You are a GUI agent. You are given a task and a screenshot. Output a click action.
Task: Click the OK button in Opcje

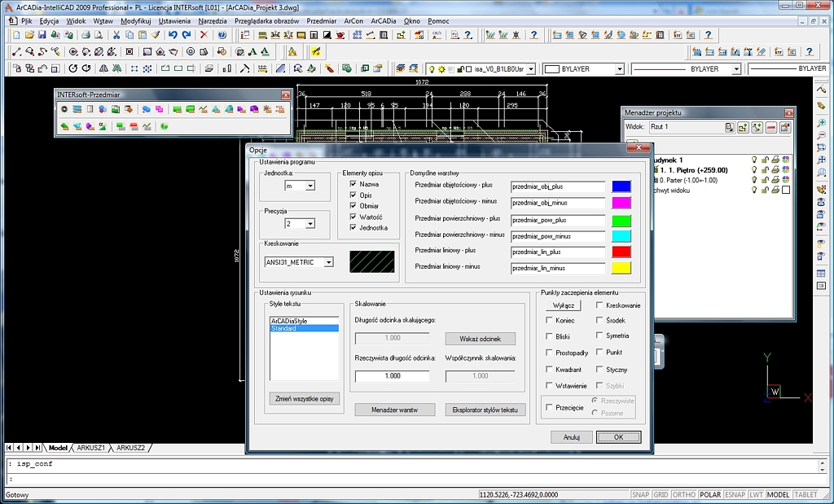pyautogui.click(x=619, y=437)
